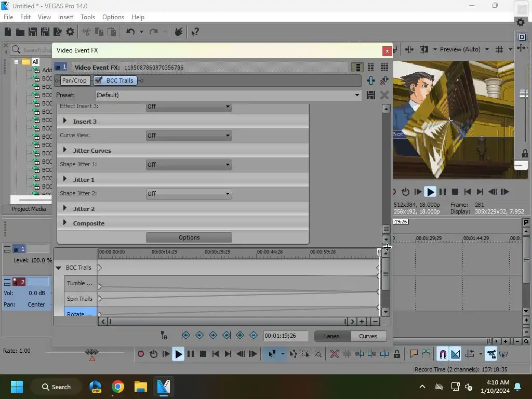Click the red X Delete icon in the bottom toolbar

pyautogui.click(x=334, y=354)
